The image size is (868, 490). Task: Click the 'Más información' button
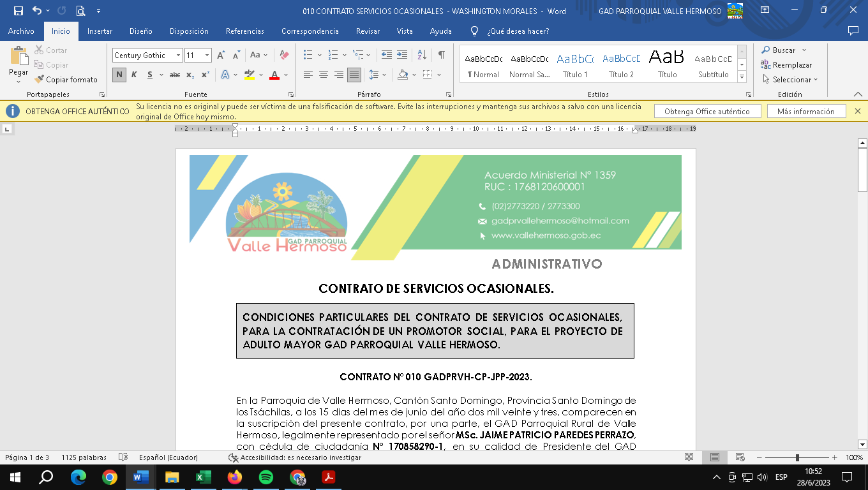(805, 112)
